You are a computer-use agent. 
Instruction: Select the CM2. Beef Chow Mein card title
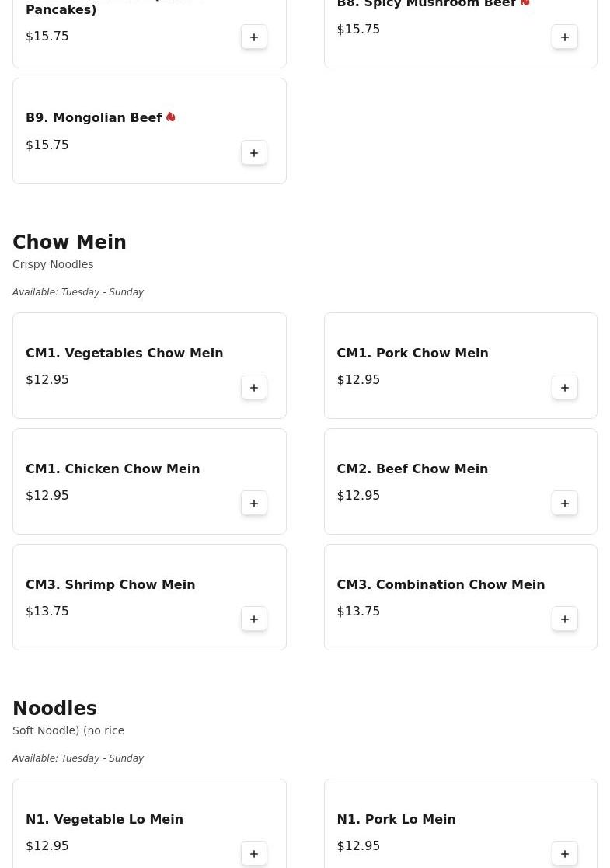tap(412, 469)
